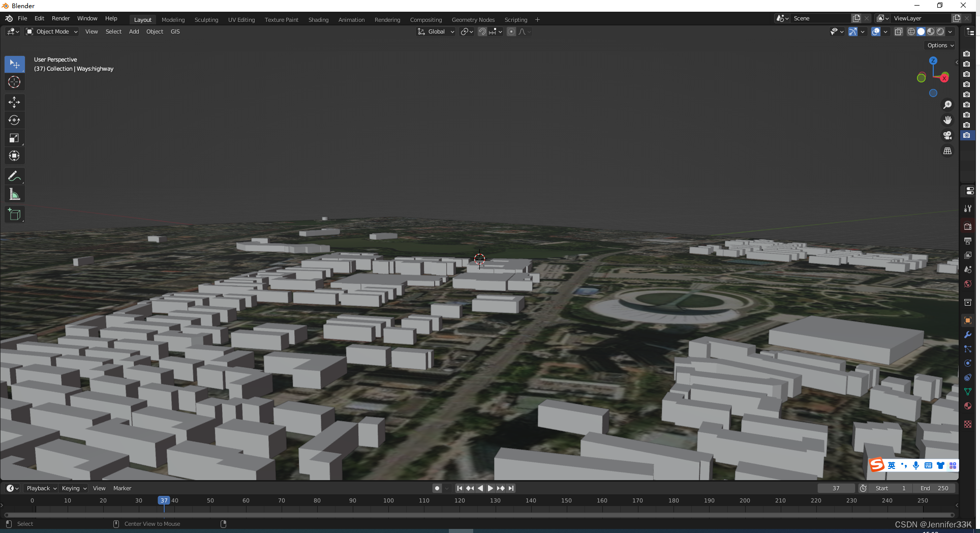Viewport: 980px width, 533px height.
Task: Open the snapping options dropdown
Action: (x=496, y=32)
